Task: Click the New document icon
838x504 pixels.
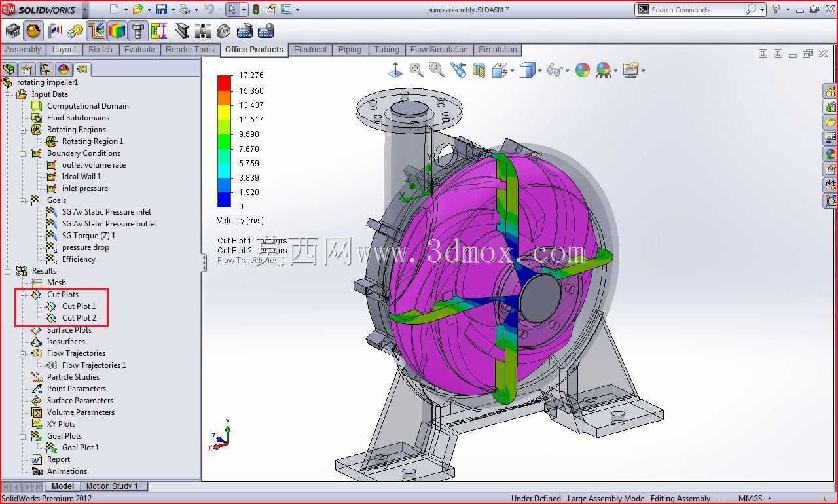Action: (115, 9)
